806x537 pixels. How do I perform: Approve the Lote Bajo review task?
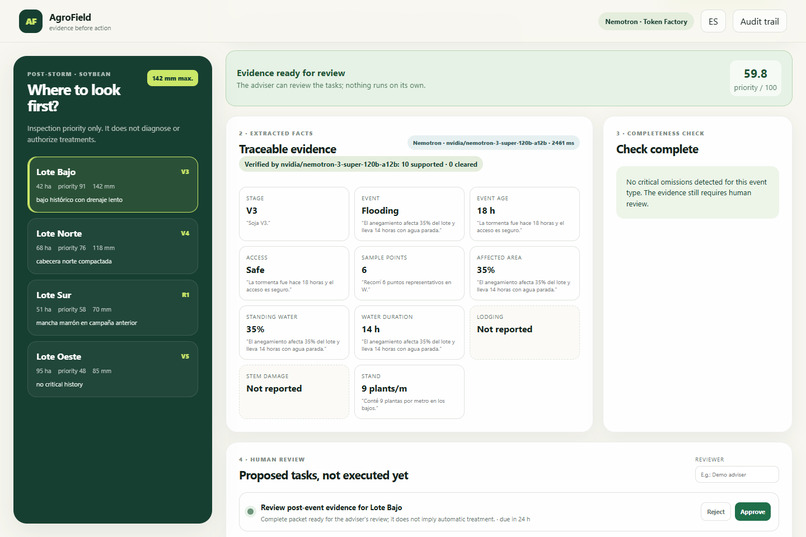(x=753, y=512)
